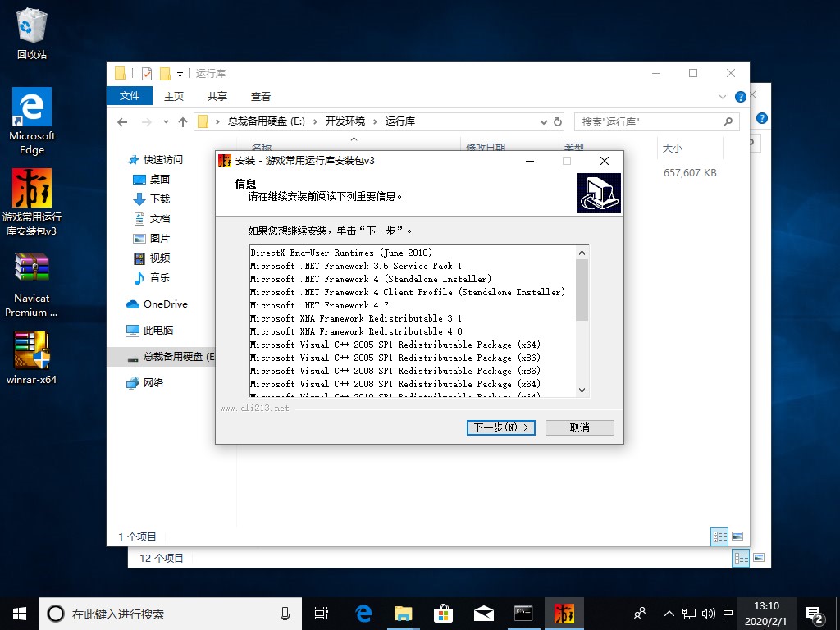Open the Recycle Bin desktop icon

32,33
